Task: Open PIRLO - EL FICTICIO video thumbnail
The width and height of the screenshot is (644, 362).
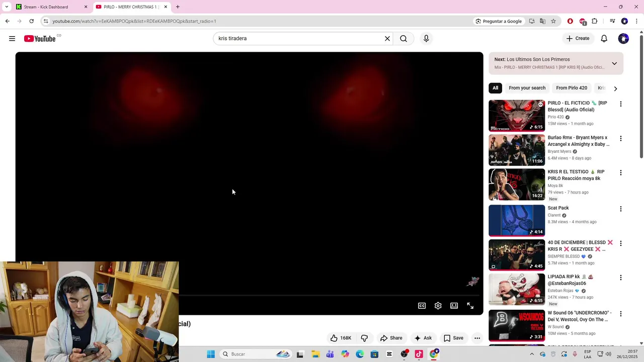Action: point(517,116)
